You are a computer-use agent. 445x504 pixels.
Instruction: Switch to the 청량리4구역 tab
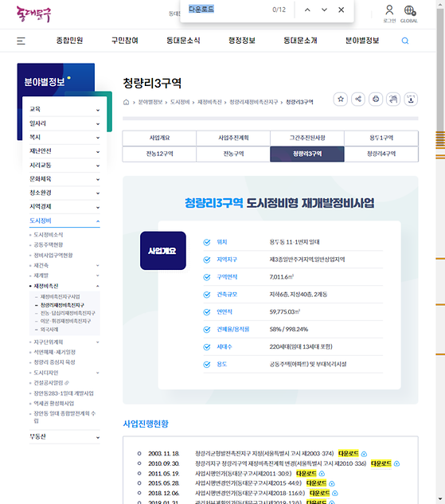[x=381, y=154]
